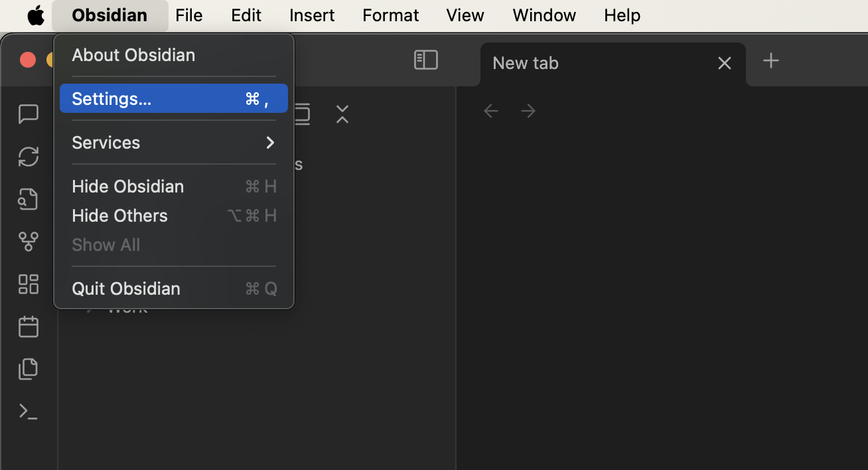Image resolution: width=868 pixels, height=470 pixels.
Task: Open the Apple menu
Action: coord(35,15)
